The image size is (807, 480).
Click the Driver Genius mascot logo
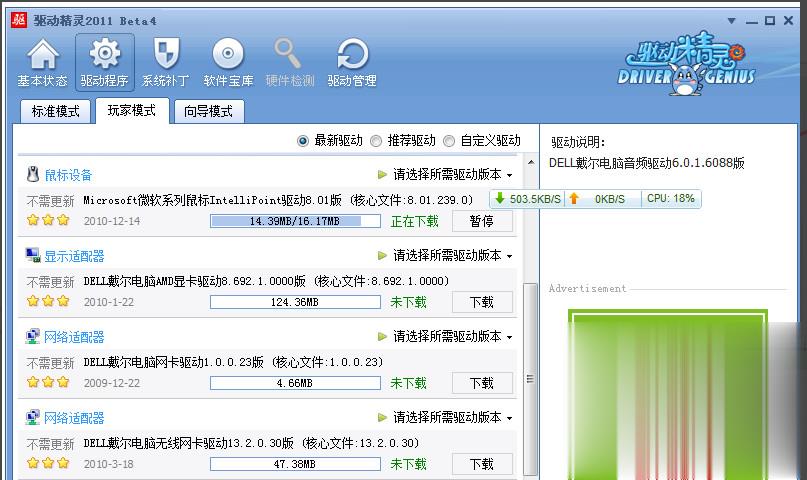[x=687, y=64]
